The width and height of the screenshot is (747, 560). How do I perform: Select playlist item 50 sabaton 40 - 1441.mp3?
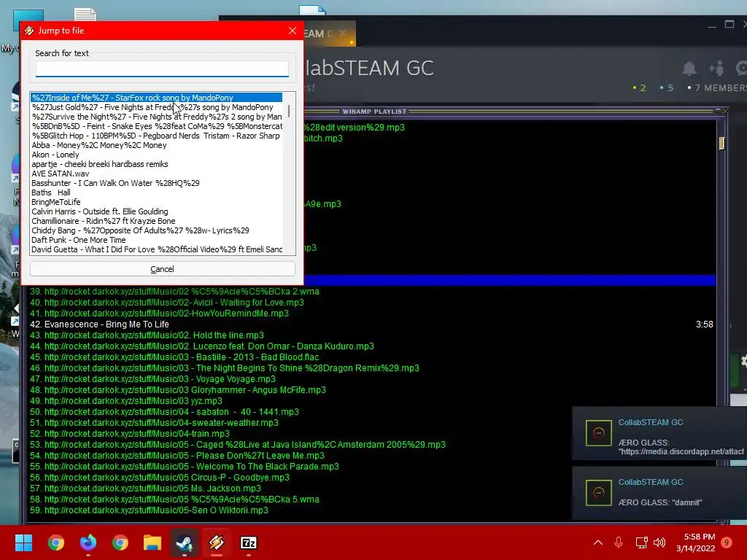pos(371,412)
